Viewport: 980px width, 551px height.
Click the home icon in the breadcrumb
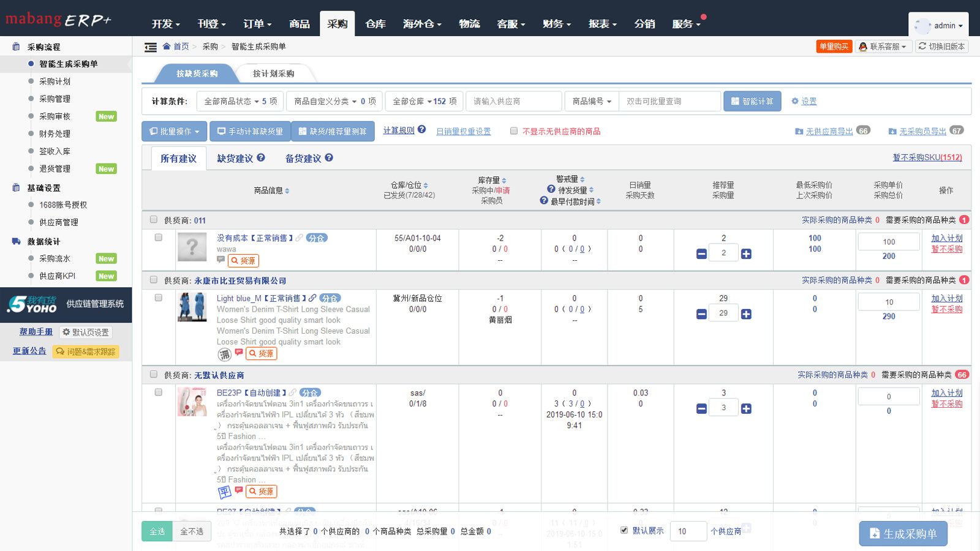coord(167,46)
